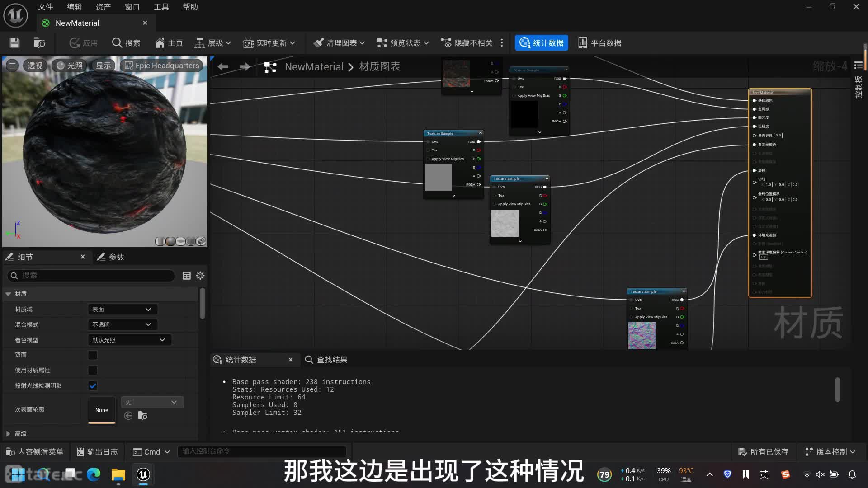Screen dimensions: 868x488
Task: Click the browse to asset icon in toolbar
Action: coord(39,43)
